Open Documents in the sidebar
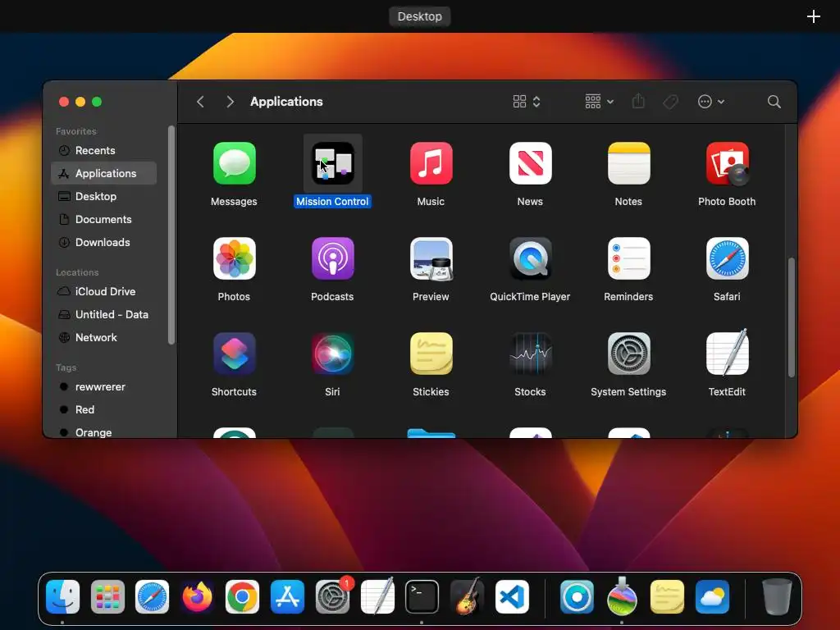 [104, 220]
